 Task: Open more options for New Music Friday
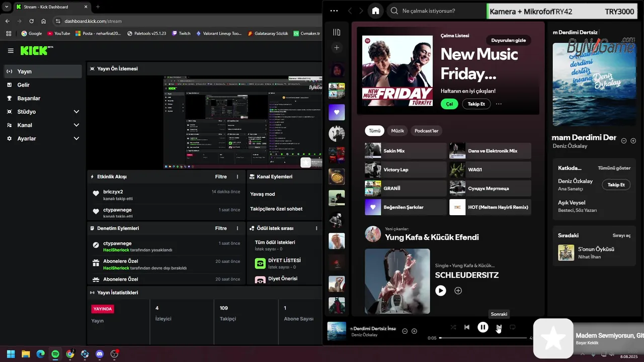[x=499, y=104]
